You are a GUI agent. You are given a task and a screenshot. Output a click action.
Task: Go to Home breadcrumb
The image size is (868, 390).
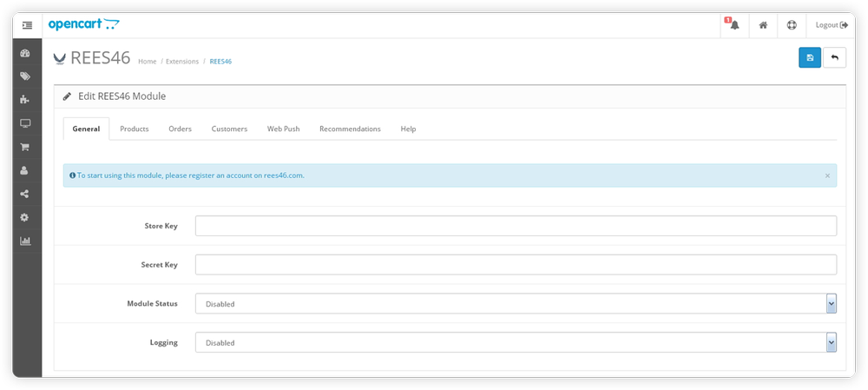click(x=148, y=62)
